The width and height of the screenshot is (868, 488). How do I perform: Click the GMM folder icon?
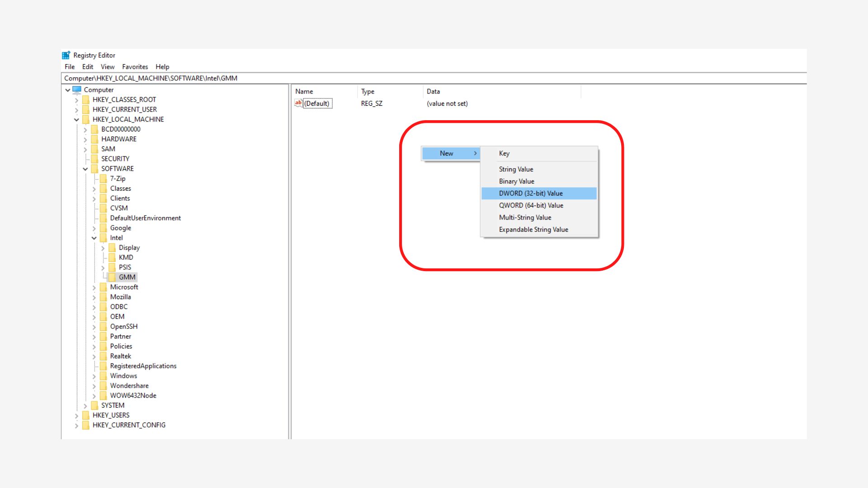click(x=112, y=277)
